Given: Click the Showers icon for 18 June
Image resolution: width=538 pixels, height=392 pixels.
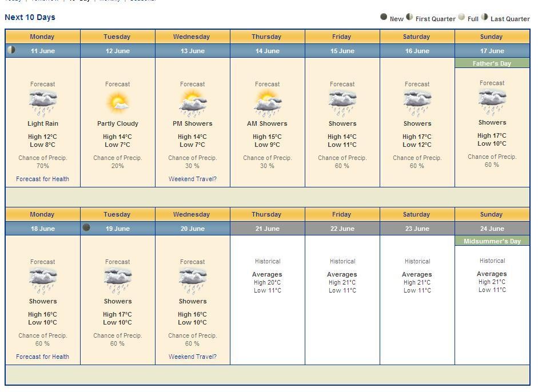Looking at the screenshot, I should pyautogui.click(x=43, y=281).
